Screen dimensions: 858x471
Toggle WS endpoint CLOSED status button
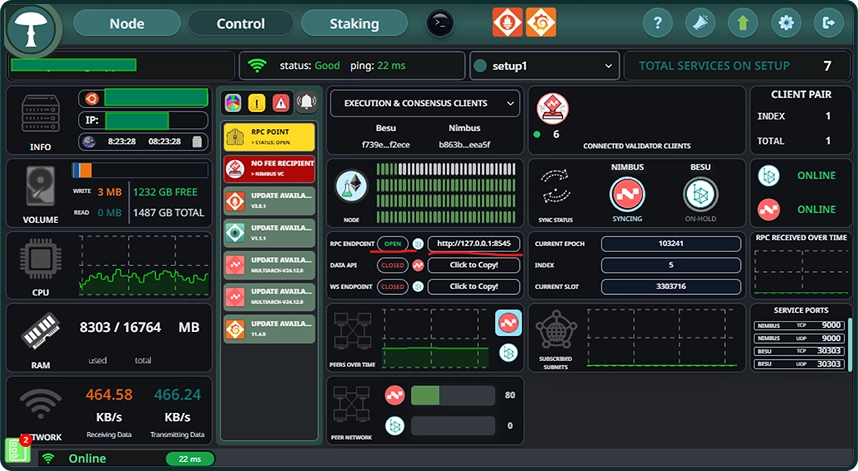[392, 287]
